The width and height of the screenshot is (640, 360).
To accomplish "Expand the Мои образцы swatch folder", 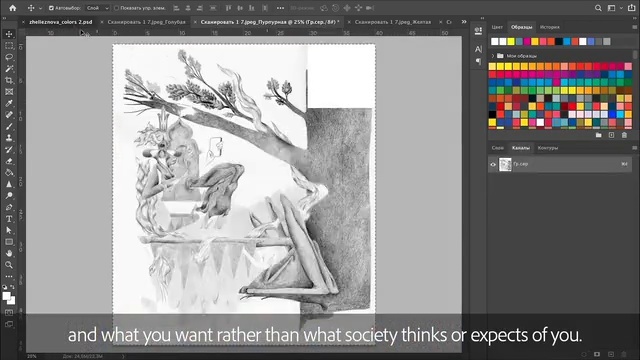I will coord(493,56).
